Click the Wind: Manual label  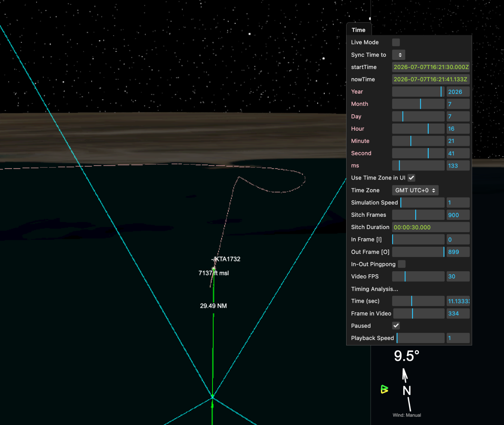tap(407, 415)
